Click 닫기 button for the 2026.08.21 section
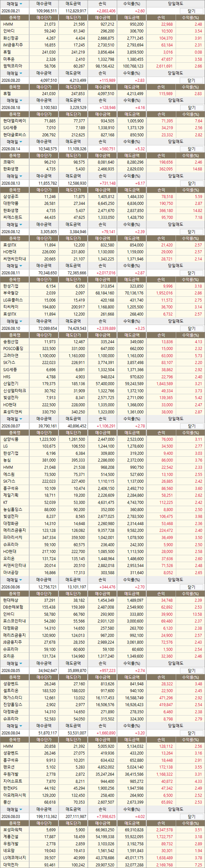The width and height of the screenshot is (205, 868). point(191,11)
